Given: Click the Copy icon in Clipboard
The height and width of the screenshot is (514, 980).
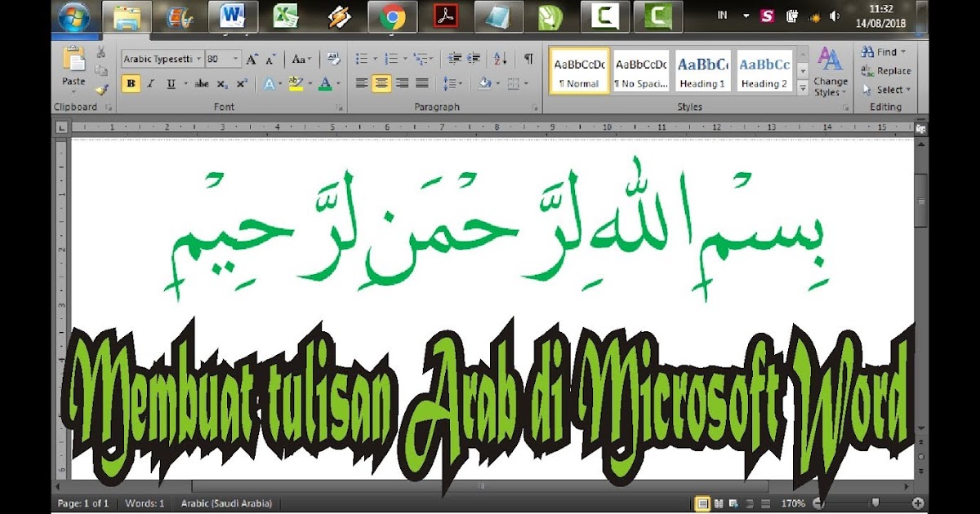Looking at the screenshot, I should click(x=101, y=71).
